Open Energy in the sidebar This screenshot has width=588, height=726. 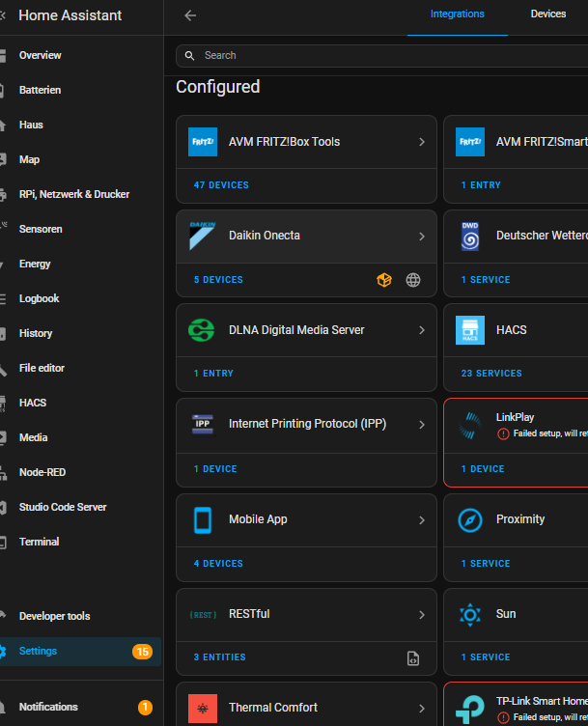coord(35,264)
